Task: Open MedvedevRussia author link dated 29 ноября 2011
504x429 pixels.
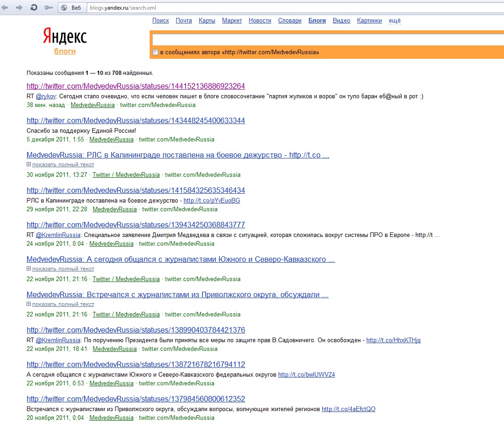Action: [x=115, y=209]
